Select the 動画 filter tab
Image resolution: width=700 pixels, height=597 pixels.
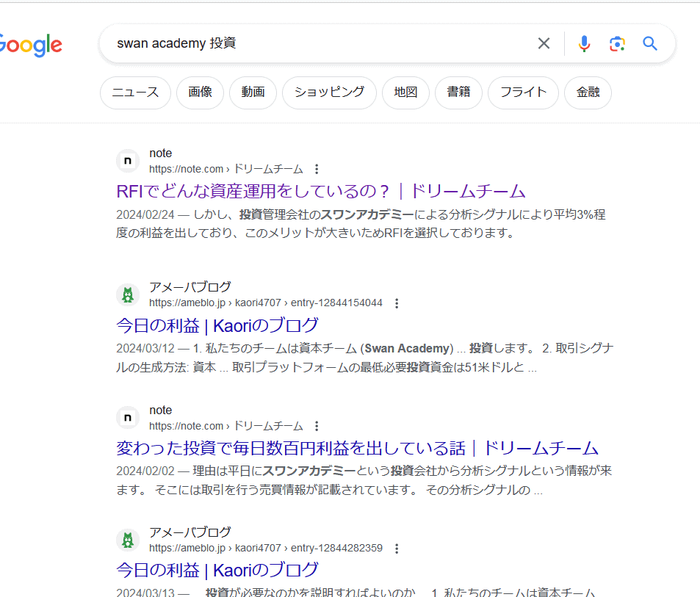click(x=253, y=93)
